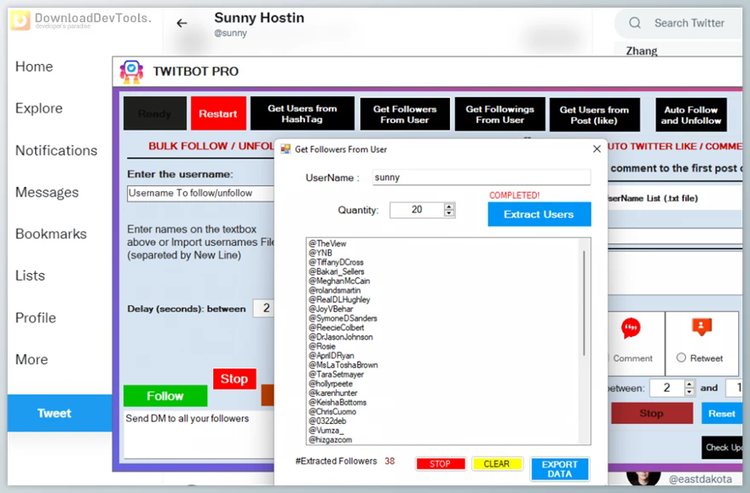Select @rolandsmartin in the list

coord(334,290)
